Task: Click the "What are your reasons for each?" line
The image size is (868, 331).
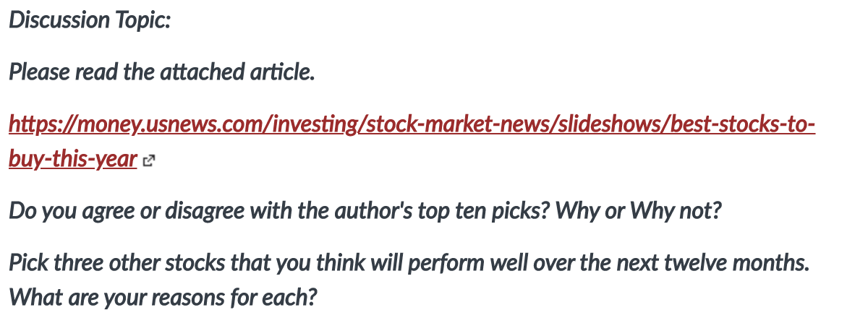Action: pos(163,297)
